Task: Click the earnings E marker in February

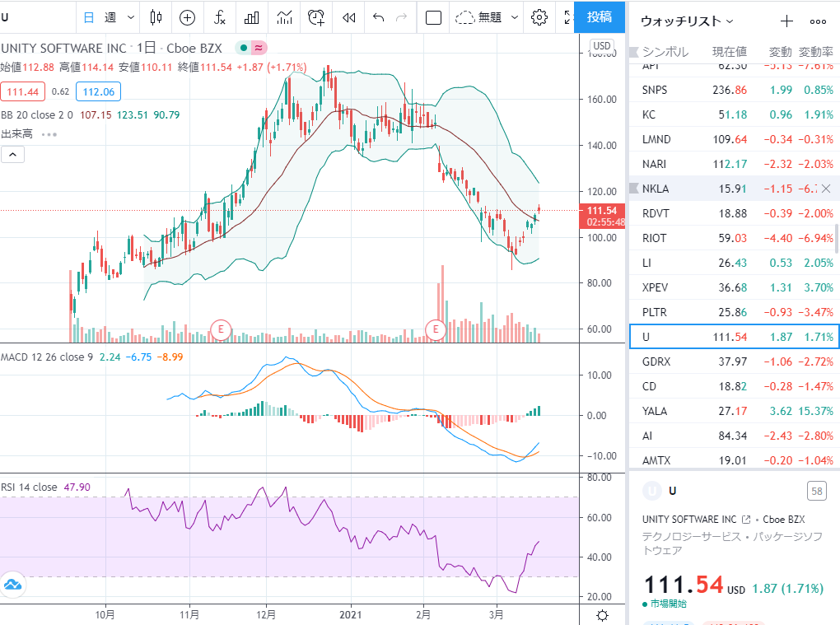Action: coord(436,329)
